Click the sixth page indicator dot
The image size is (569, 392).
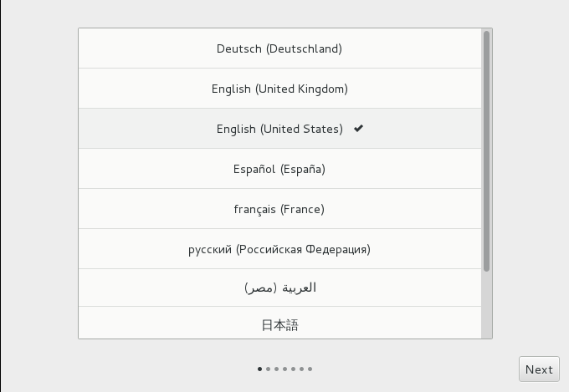(302, 369)
